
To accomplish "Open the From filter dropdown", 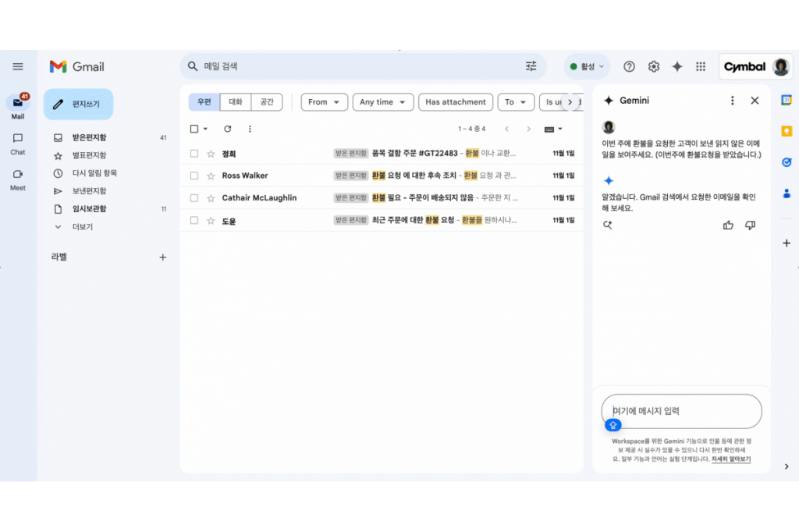I will (x=324, y=102).
